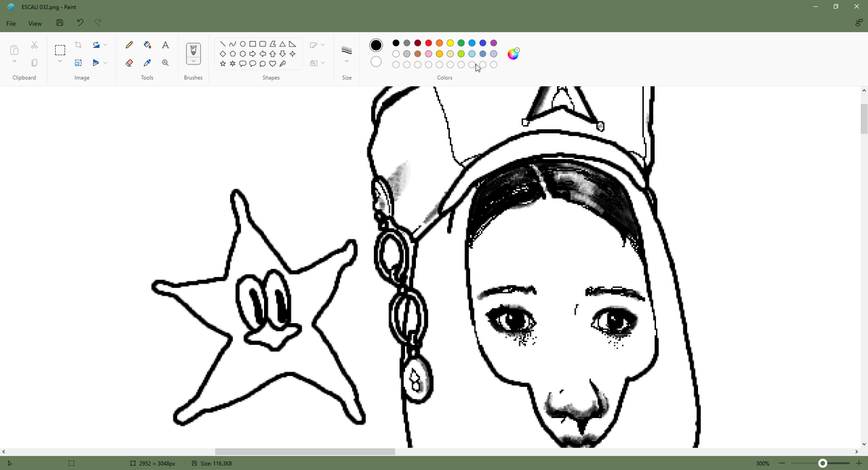Pick the red color swatch
The height and width of the screenshot is (470, 868).
click(428, 43)
